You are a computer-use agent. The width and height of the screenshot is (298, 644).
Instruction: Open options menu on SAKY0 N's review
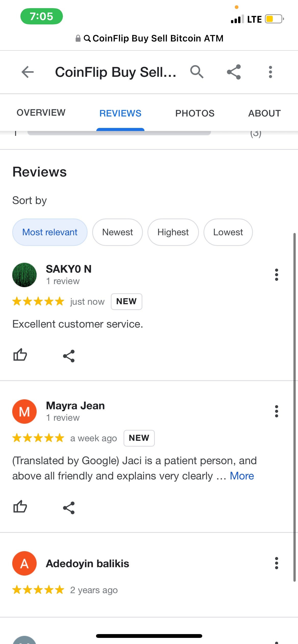277,275
